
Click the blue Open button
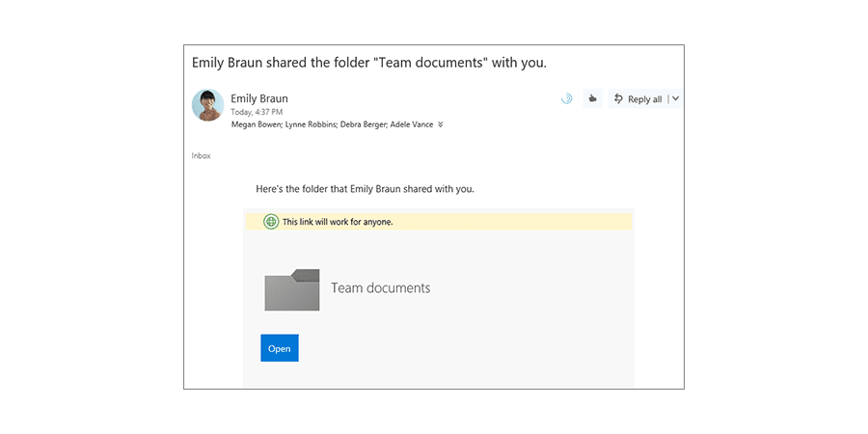coord(280,348)
